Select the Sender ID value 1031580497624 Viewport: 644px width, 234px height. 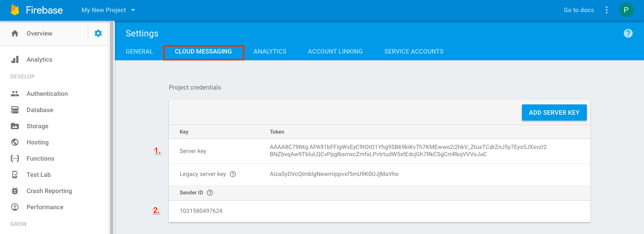(201, 211)
